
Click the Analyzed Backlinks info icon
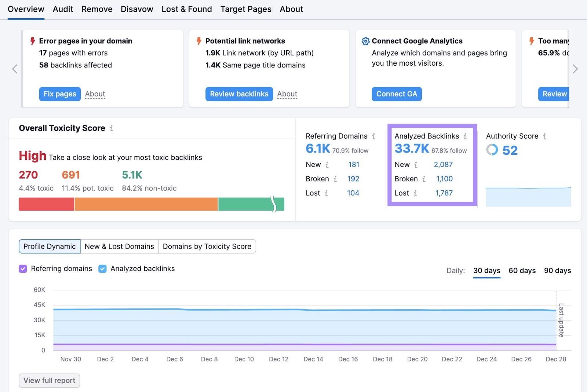[x=465, y=136]
